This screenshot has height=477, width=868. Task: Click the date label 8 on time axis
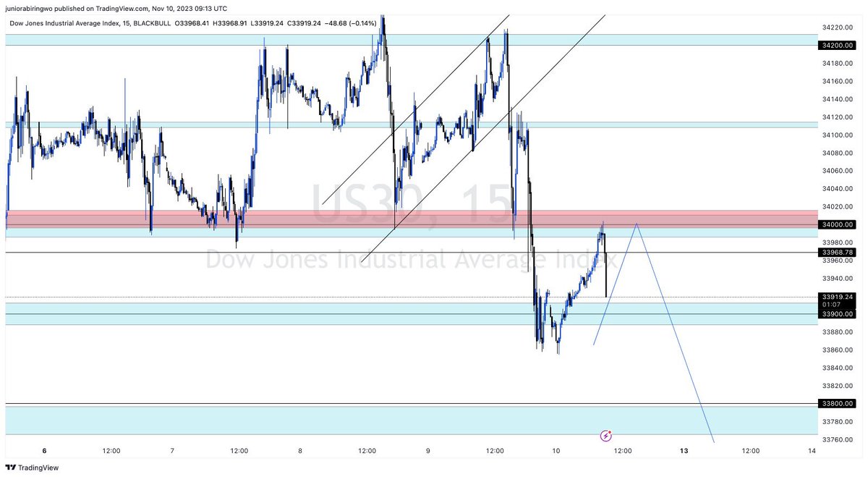300,451
